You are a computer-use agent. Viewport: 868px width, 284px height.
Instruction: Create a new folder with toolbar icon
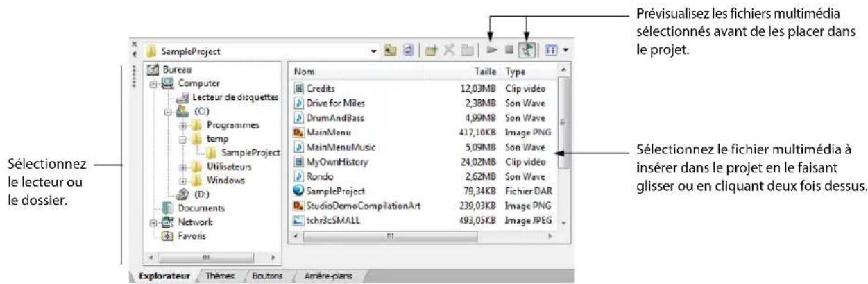[x=429, y=51]
